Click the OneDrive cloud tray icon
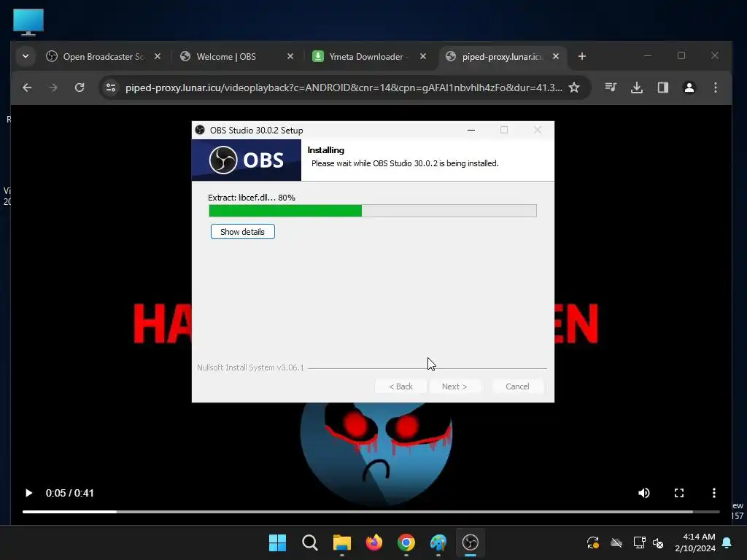Viewport: 747px width, 560px height. [x=616, y=542]
